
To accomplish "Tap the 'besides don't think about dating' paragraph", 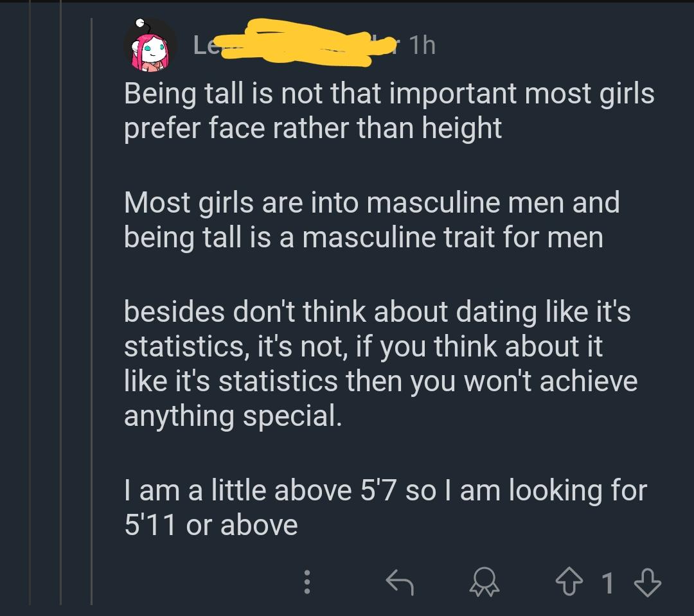I will (380, 364).
